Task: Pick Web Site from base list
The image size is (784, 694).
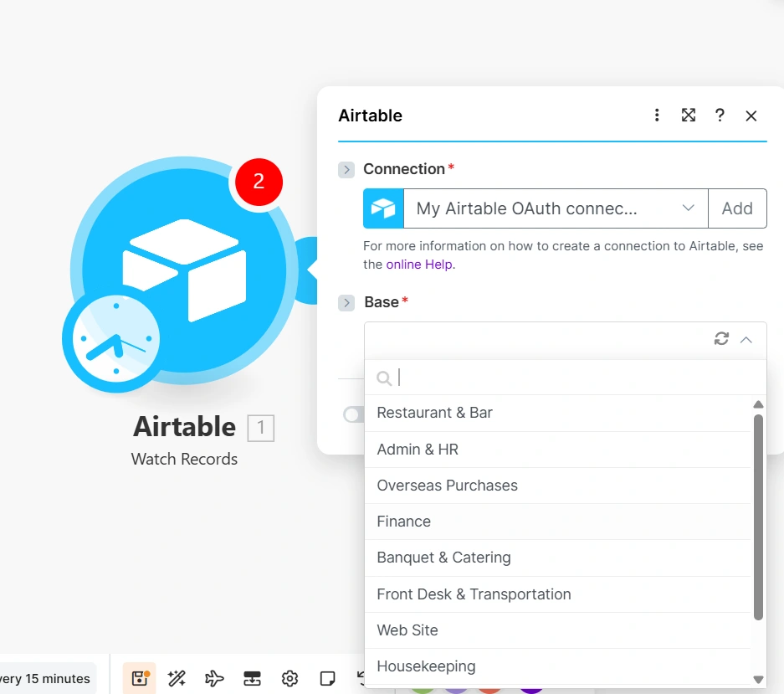Action: coord(557,630)
